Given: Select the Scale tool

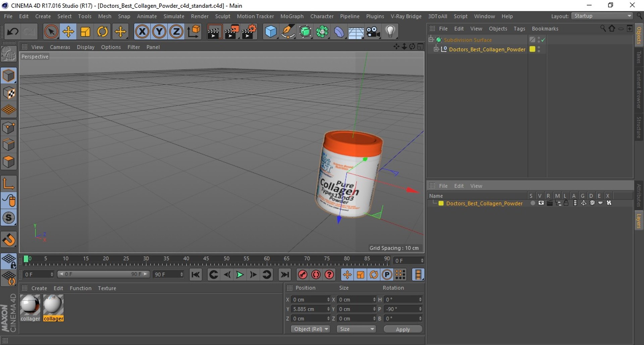Looking at the screenshot, I should pos(85,32).
